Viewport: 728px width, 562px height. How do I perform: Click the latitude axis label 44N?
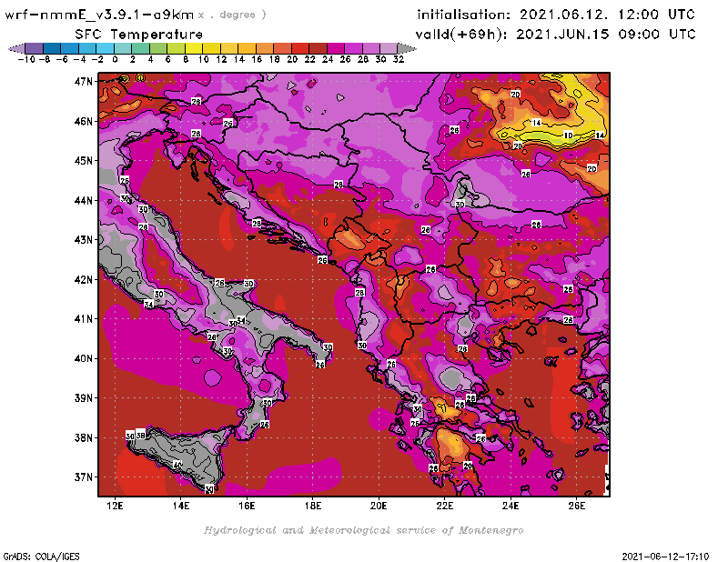[x=84, y=200]
